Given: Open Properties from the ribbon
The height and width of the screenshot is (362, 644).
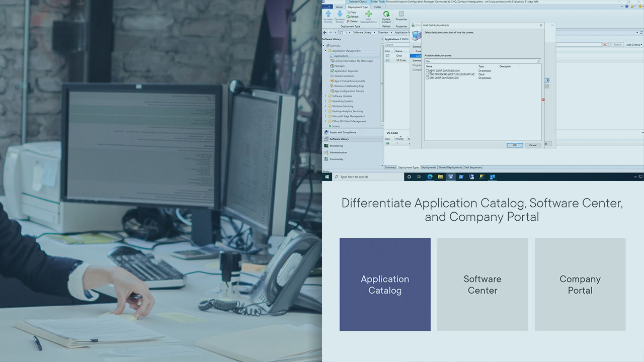Looking at the screenshot, I should [401, 15].
